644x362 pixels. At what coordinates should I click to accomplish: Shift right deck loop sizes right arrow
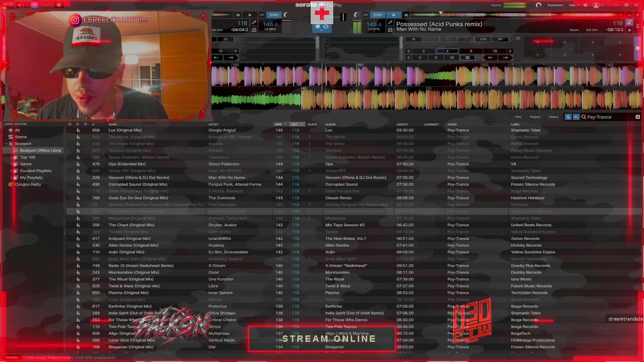510,51
